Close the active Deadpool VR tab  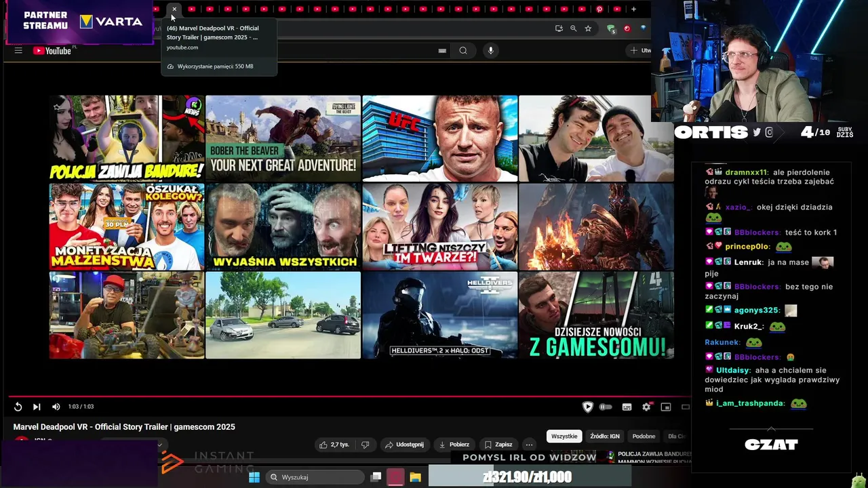point(174,9)
